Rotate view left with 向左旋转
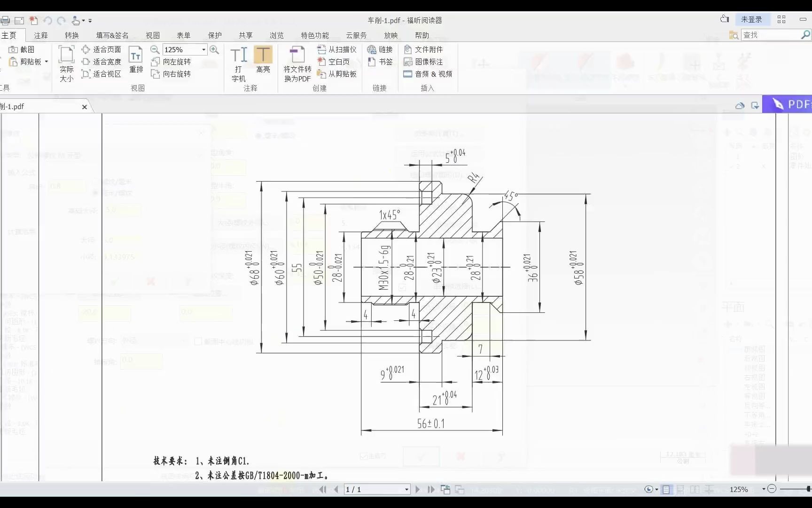The width and height of the screenshot is (812, 508). [x=171, y=62]
